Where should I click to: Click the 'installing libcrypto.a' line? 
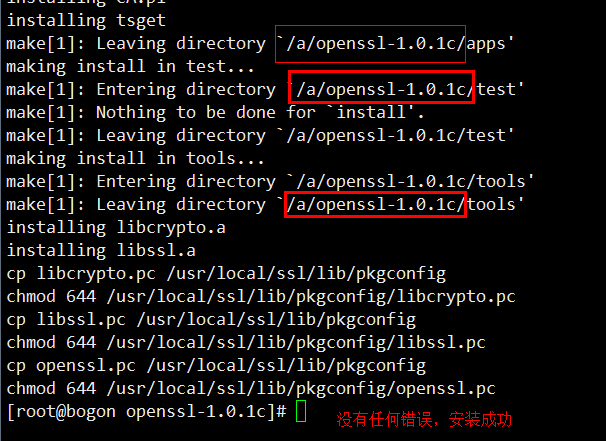tap(115, 227)
